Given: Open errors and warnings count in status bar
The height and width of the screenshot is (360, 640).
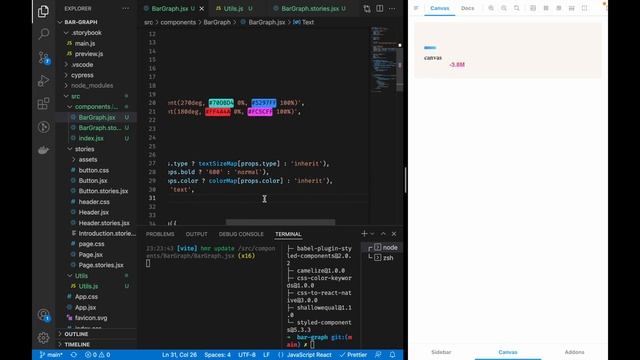Looking at the screenshot, I should (97, 355).
